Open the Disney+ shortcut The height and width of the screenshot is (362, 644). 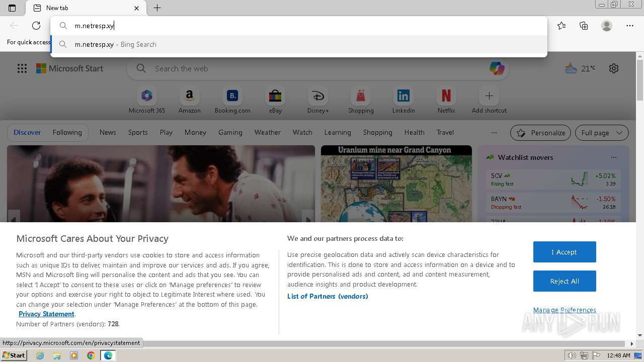318,100
